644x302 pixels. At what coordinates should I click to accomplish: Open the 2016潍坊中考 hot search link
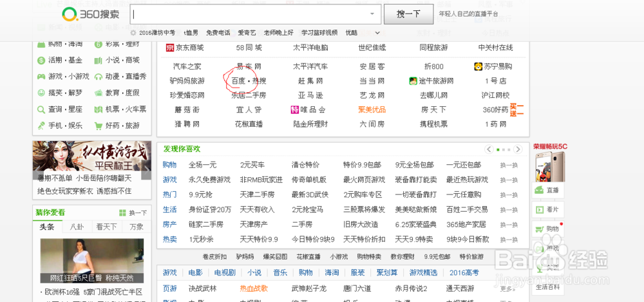click(x=157, y=33)
